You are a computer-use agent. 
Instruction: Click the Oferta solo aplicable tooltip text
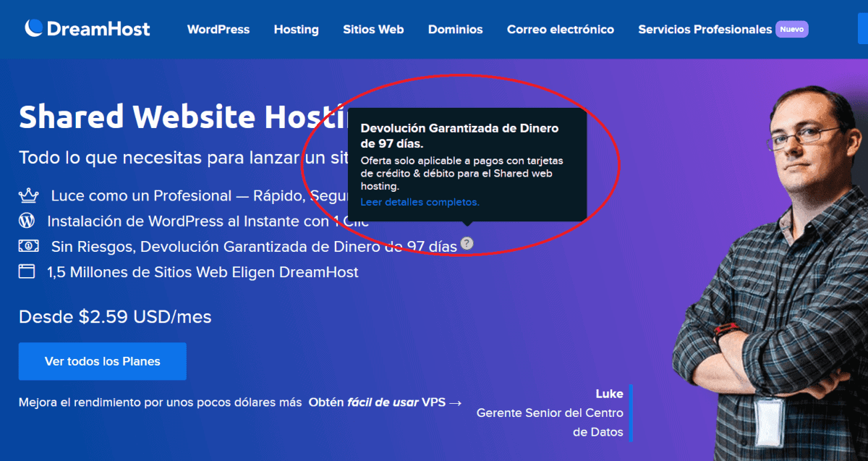pyautogui.click(x=461, y=173)
